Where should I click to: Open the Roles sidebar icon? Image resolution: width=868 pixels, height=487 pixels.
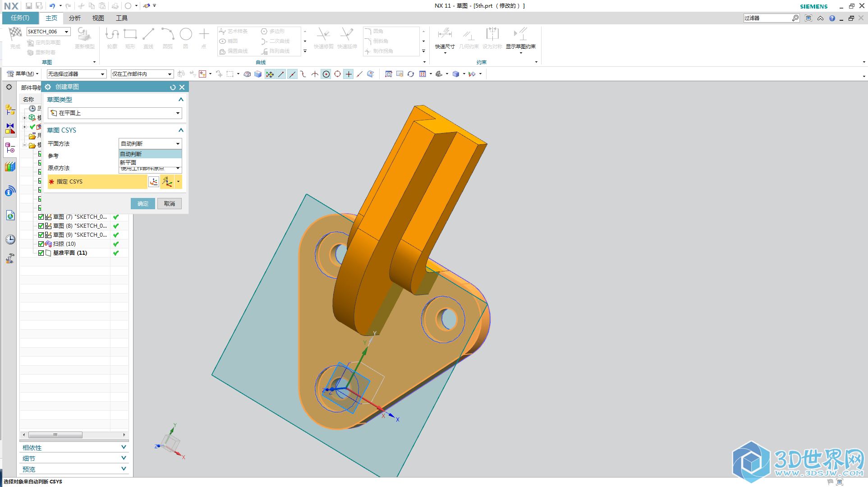point(10,258)
